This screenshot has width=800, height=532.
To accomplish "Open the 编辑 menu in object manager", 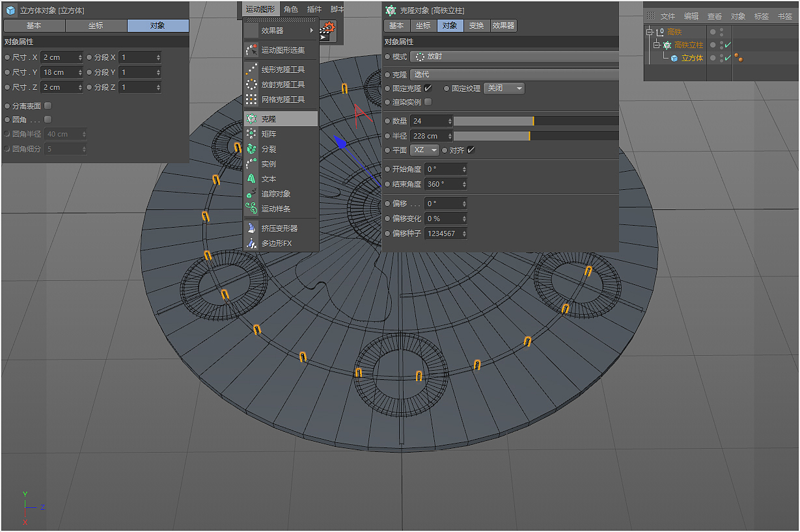I will 691,16.
